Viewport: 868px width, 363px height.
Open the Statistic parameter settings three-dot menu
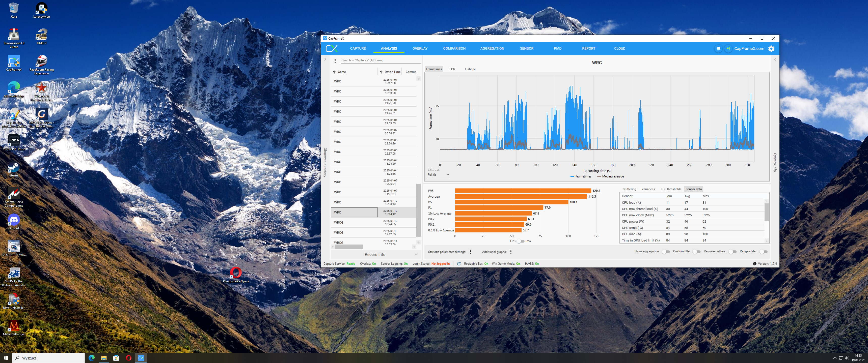point(470,252)
